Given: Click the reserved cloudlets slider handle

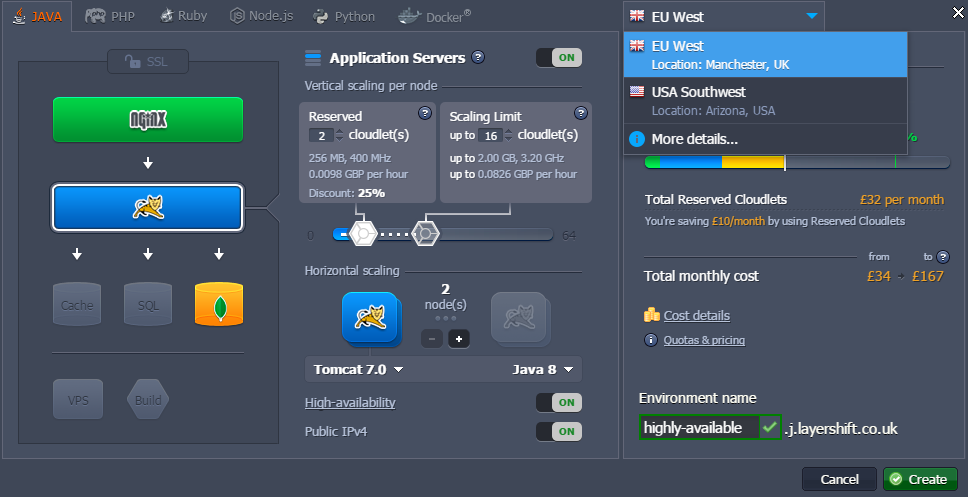Looking at the screenshot, I should [x=363, y=234].
